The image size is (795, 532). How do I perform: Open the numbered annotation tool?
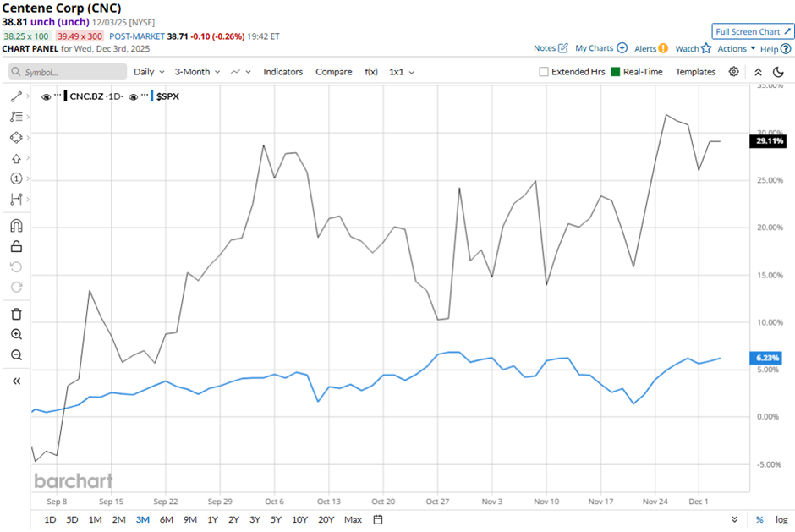(x=16, y=178)
